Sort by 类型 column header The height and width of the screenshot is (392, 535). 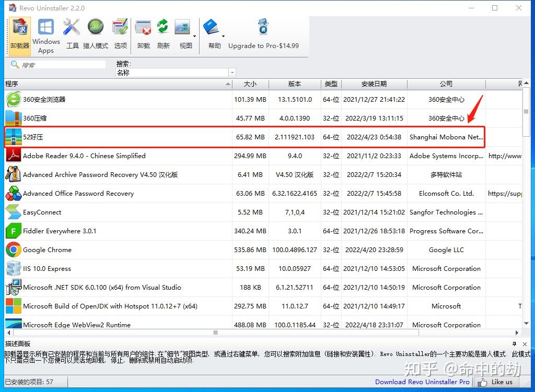pos(331,84)
